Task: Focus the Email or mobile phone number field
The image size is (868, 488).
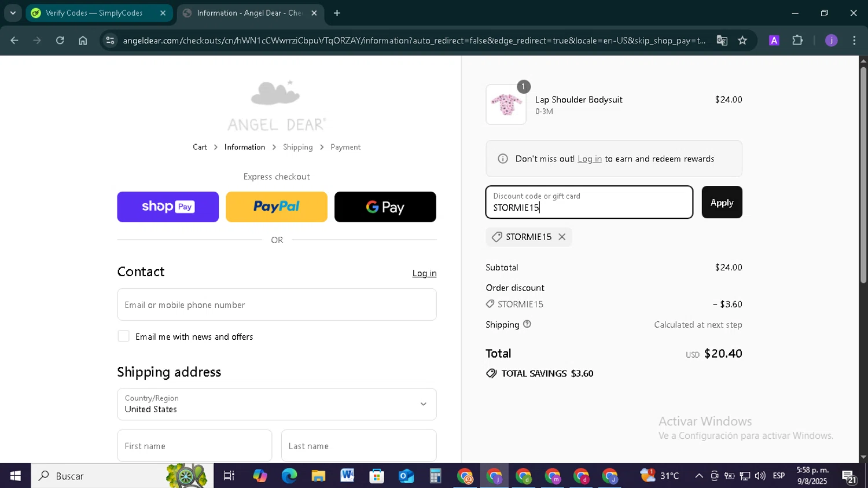Action: pyautogui.click(x=277, y=304)
